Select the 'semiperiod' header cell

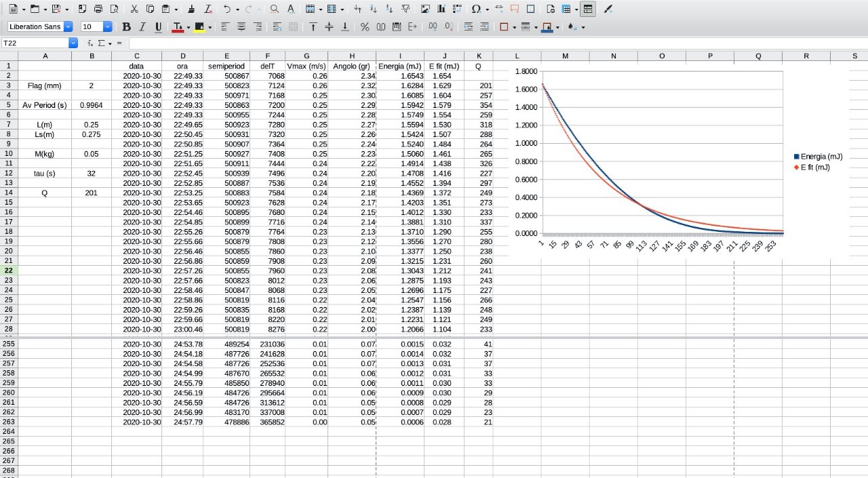(226, 66)
